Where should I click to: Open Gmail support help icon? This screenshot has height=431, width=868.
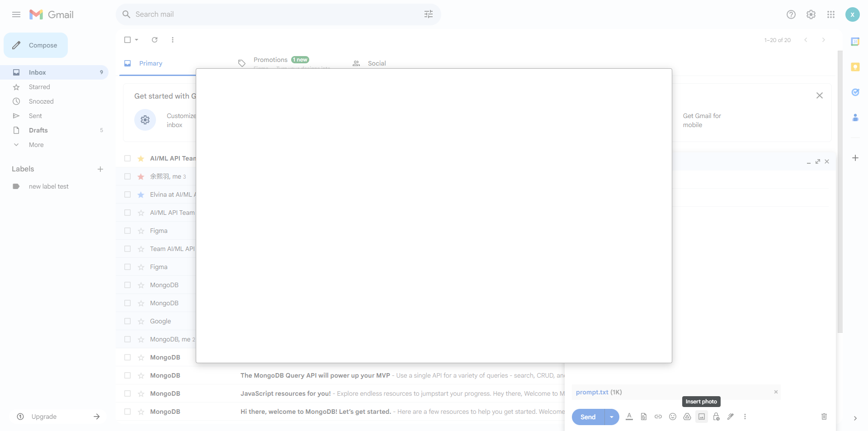tap(791, 14)
